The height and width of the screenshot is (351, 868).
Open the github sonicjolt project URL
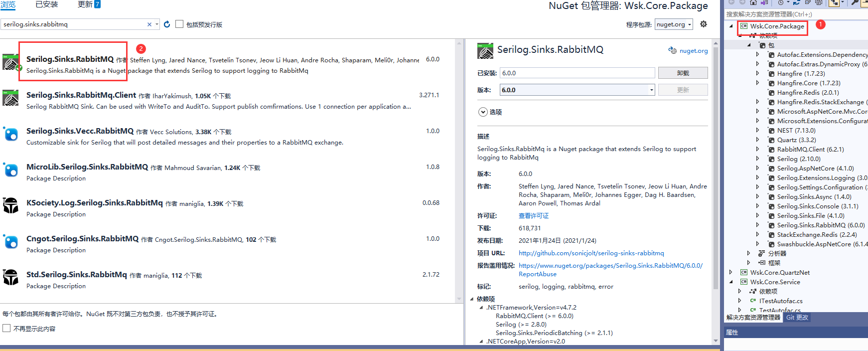pos(591,253)
